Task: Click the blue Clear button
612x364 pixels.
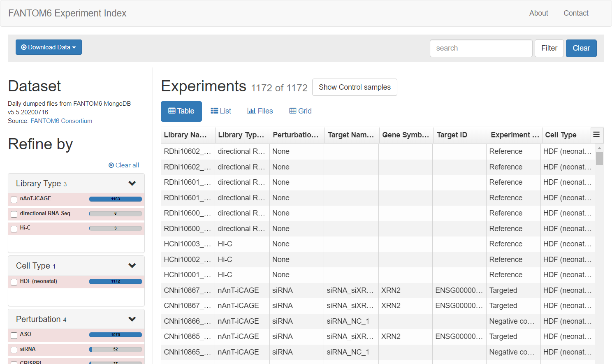Action: pyautogui.click(x=581, y=48)
